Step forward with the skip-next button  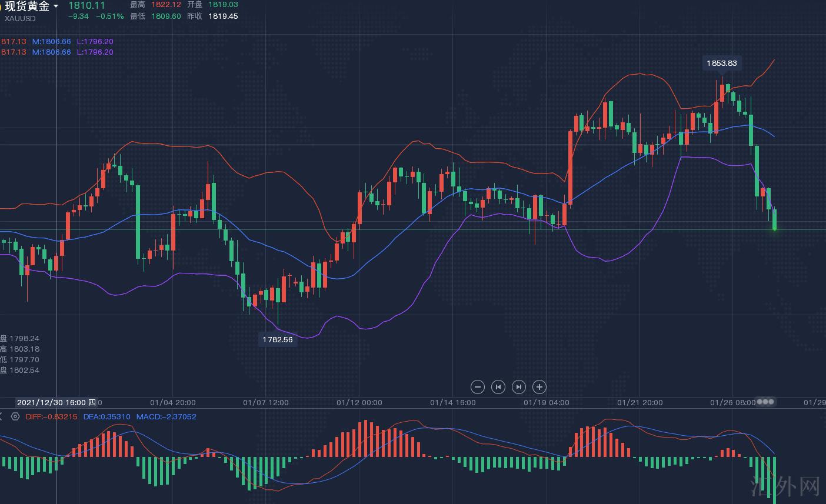(x=519, y=386)
